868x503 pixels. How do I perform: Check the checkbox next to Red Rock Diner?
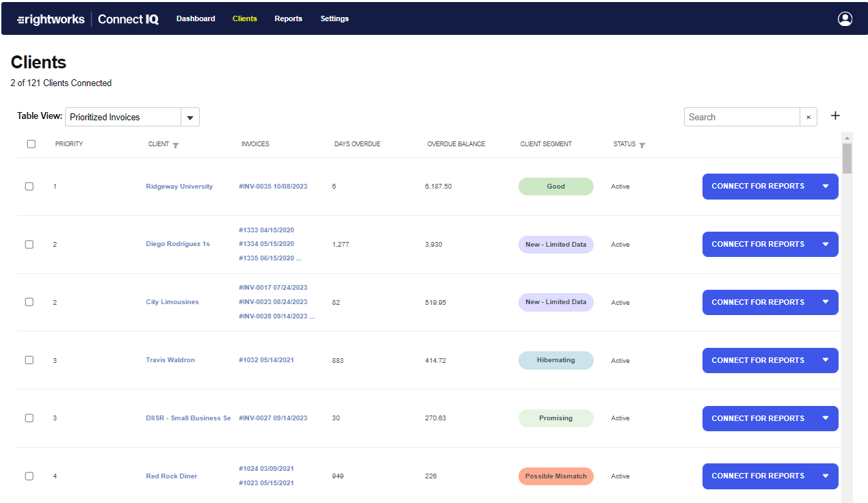(31, 476)
